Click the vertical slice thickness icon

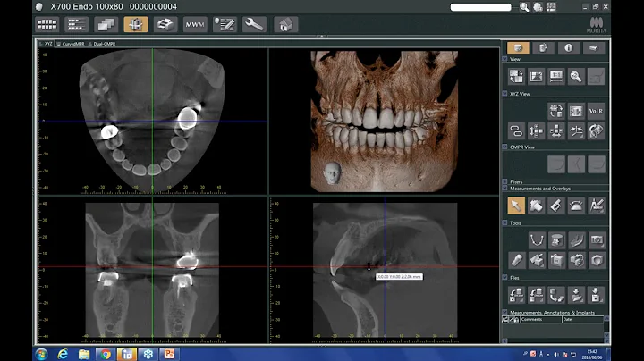click(537, 131)
